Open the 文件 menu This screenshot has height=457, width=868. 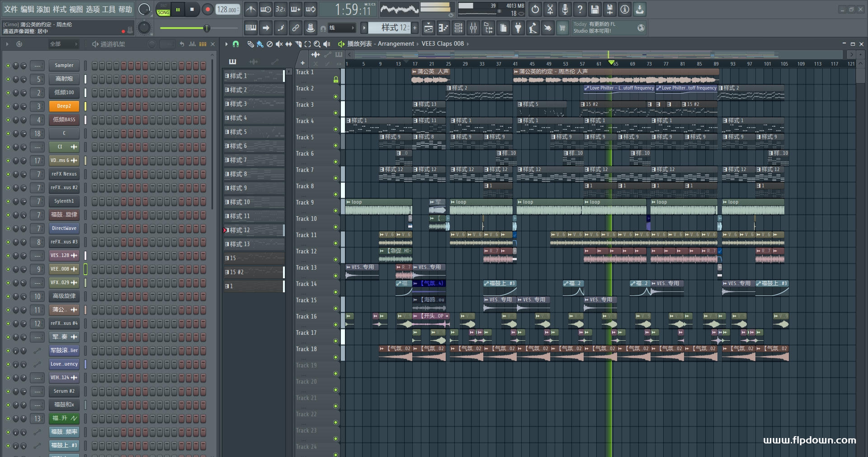tap(11, 9)
